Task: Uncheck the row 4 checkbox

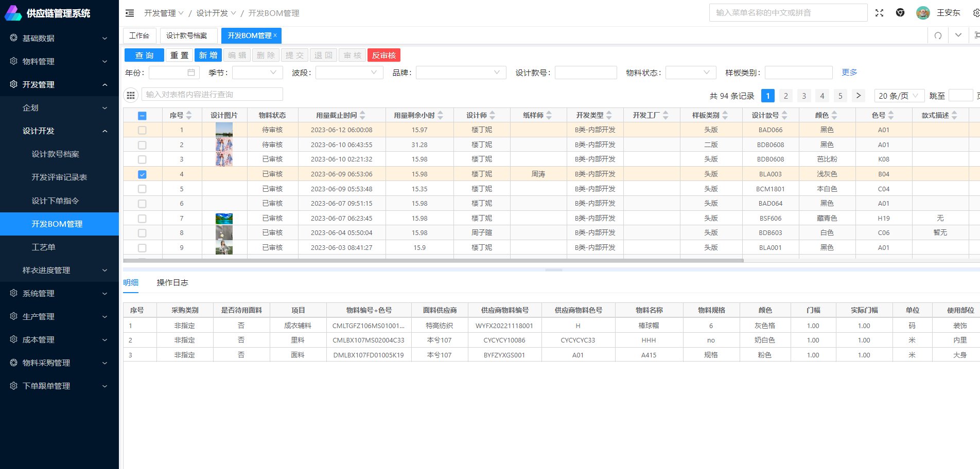Action: coord(142,174)
